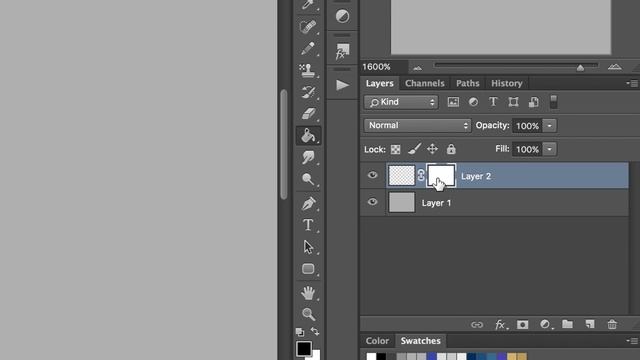Open the Adjustments panel icon
This screenshot has height=360, width=640.
pos(342,16)
